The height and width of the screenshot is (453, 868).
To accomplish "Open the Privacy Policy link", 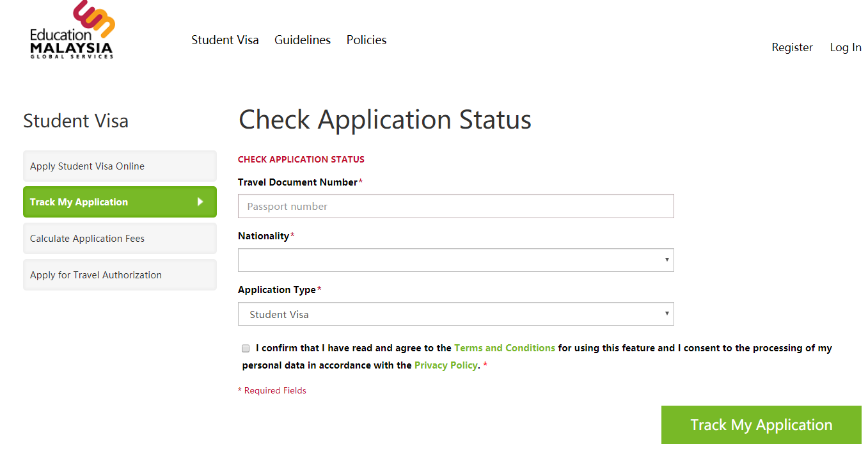I will point(446,365).
